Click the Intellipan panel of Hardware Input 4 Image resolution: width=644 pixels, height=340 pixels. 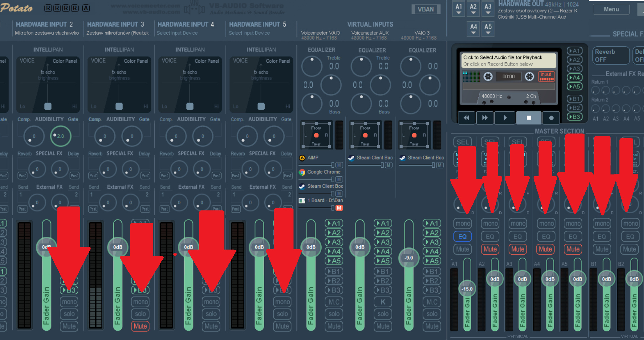coord(190,85)
